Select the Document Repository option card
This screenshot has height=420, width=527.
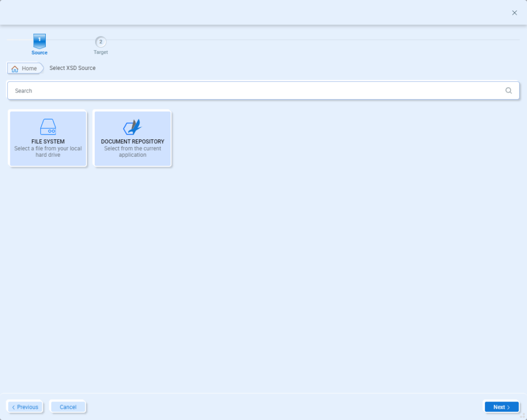132,139
